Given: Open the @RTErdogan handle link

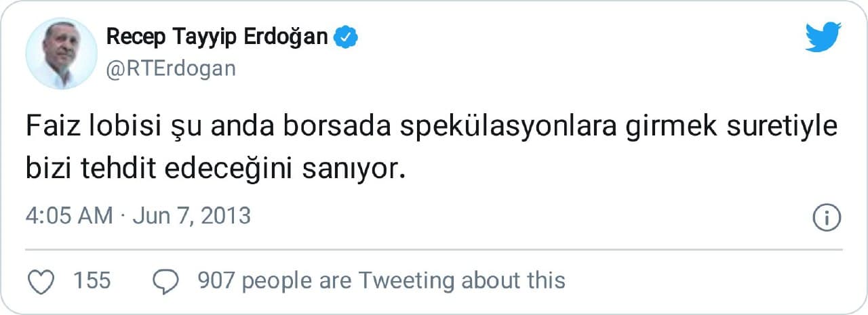Looking at the screenshot, I should [171, 68].
